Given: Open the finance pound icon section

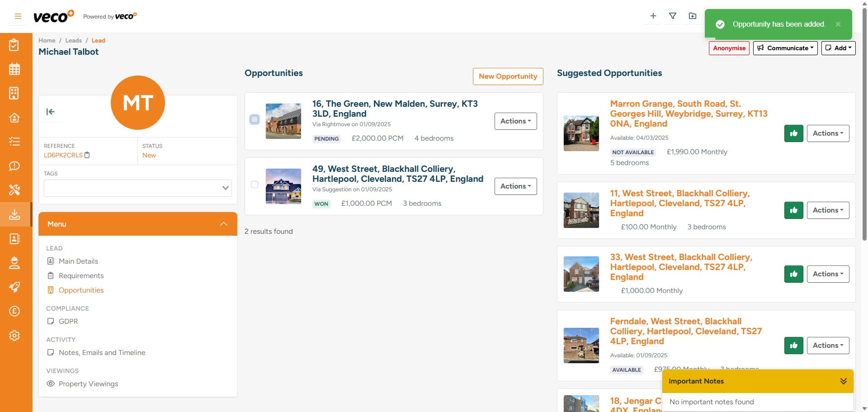Looking at the screenshot, I should click(14, 311).
